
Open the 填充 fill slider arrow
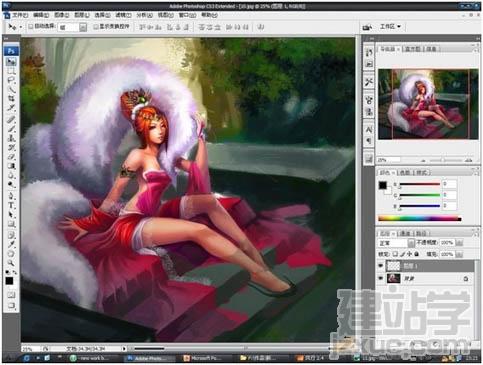[459, 254]
